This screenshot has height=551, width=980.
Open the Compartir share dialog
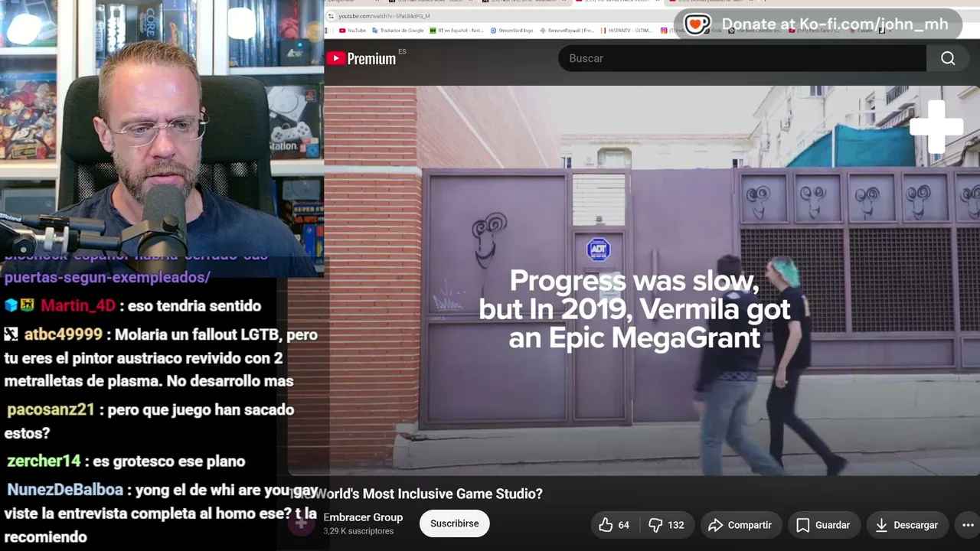click(x=740, y=525)
